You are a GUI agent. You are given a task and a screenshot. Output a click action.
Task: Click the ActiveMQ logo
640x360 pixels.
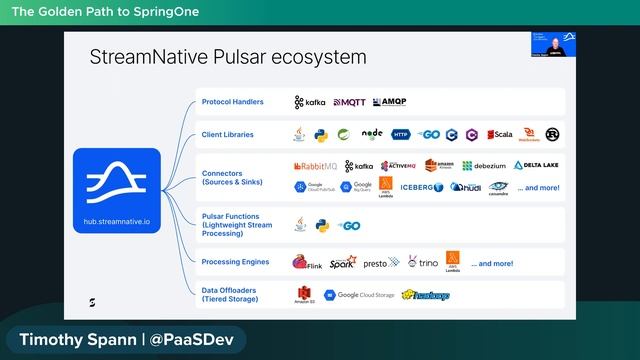click(398, 166)
